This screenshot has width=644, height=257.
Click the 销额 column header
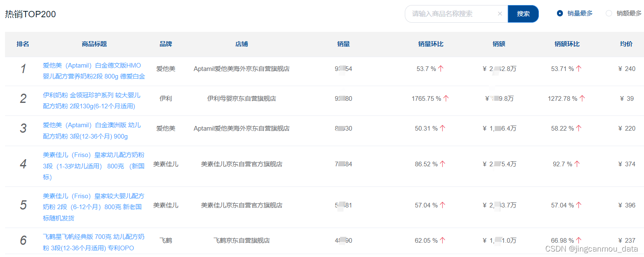(499, 44)
